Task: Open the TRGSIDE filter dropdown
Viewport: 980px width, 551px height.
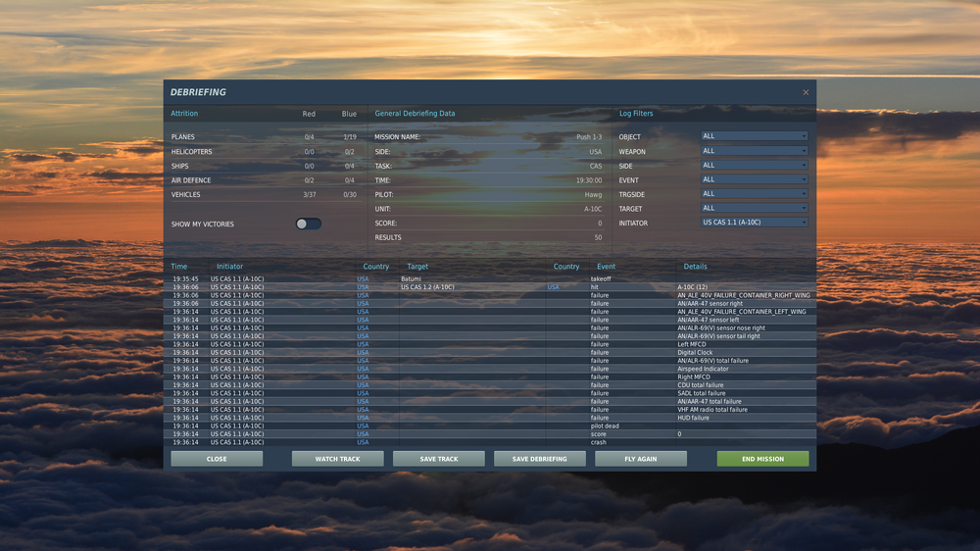Action: pos(755,194)
